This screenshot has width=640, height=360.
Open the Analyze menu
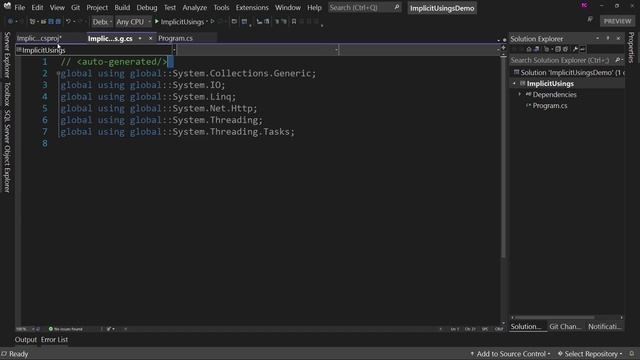coord(195,8)
